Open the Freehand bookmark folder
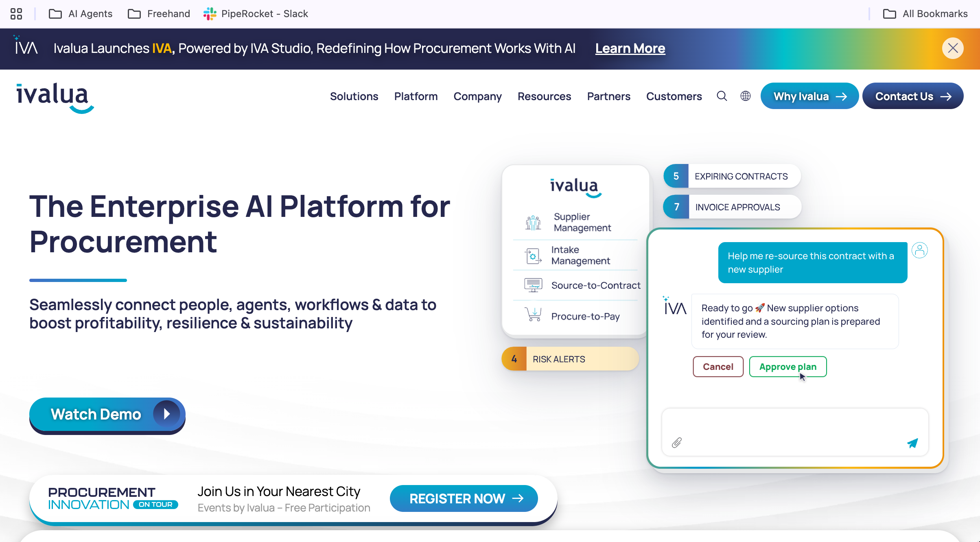 pyautogui.click(x=159, y=14)
